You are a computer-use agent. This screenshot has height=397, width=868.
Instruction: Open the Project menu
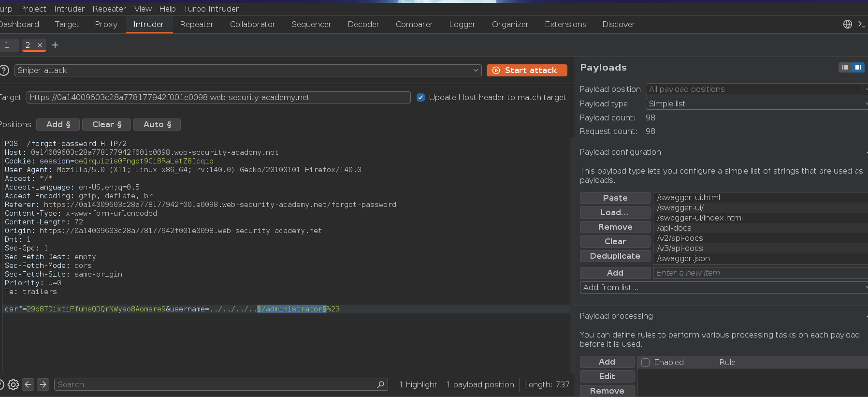(33, 9)
